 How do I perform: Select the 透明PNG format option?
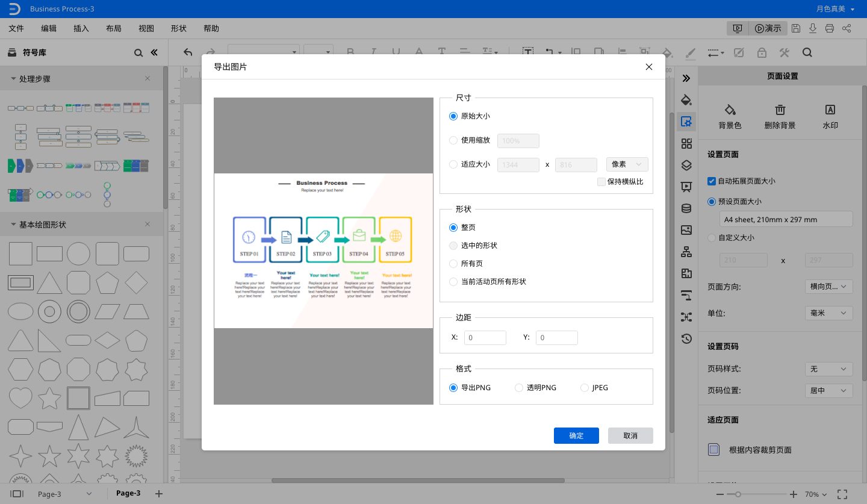[x=519, y=388]
